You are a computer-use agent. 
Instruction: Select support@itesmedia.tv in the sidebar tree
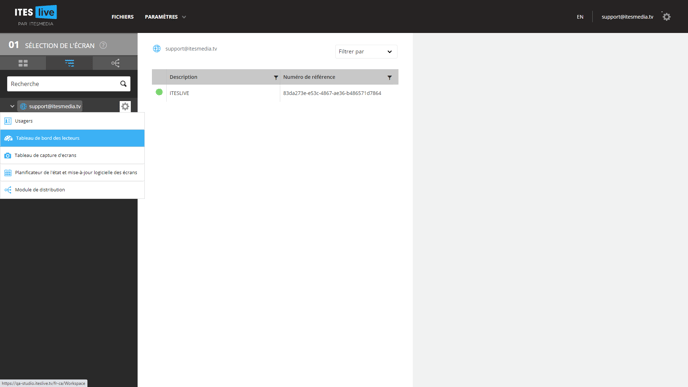pyautogui.click(x=50, y=106)
